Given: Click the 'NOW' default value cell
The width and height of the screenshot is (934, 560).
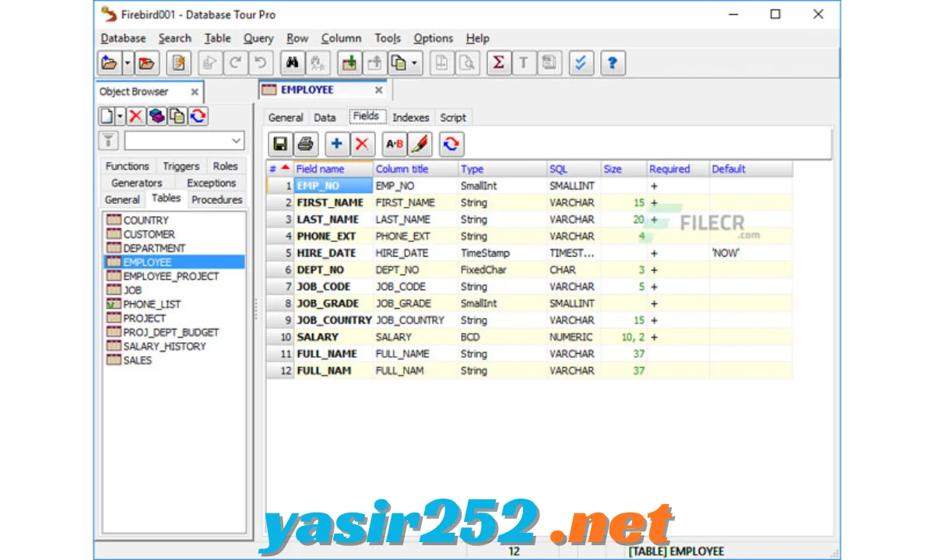Looking at the screenshot, I should [751, 253].
